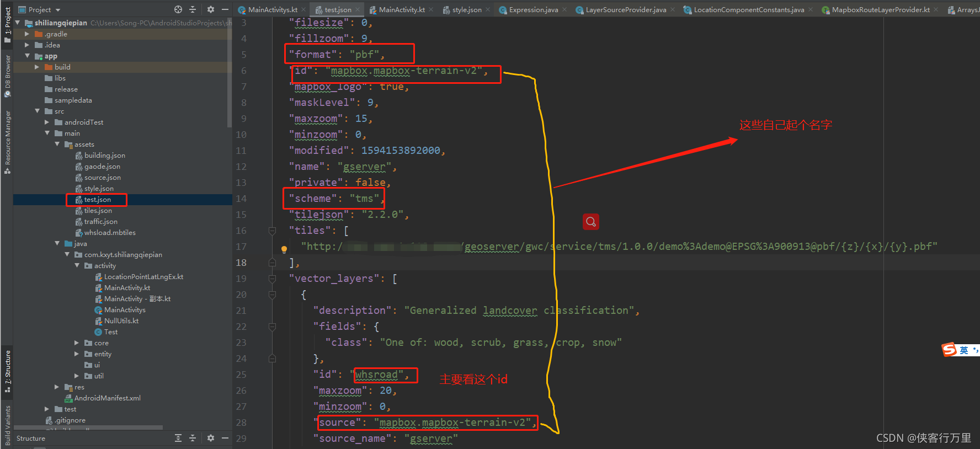Viewport: 980px width, 449px height.
Task: Collapse the src folder
Action: (37, 111)
